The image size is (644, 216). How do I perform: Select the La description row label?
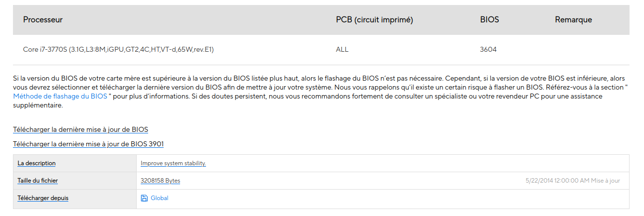(x=36, y=163)
